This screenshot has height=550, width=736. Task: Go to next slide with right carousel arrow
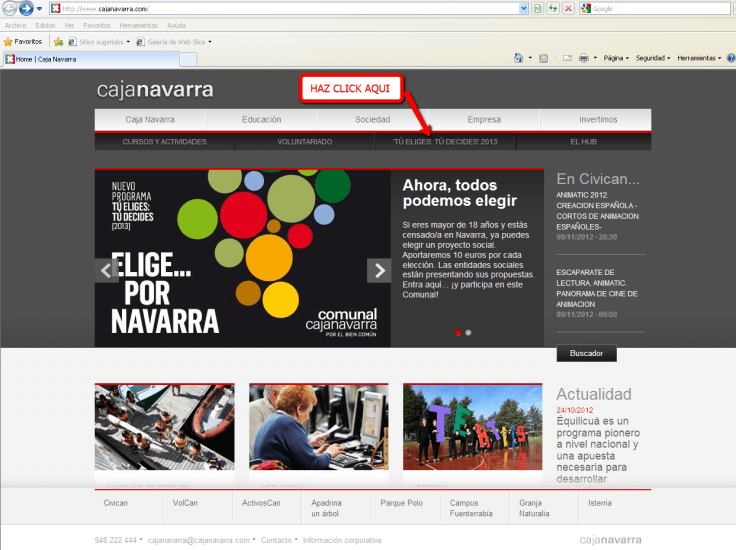pos(379,270)
